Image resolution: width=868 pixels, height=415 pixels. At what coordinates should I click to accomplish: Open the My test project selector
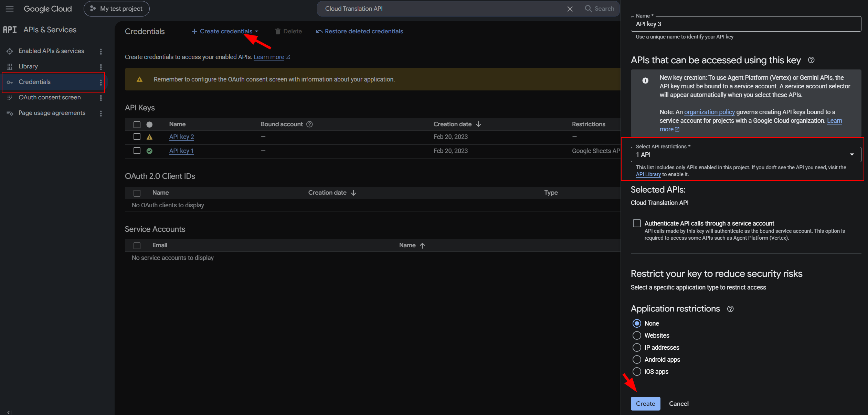[x=117, y=9]
